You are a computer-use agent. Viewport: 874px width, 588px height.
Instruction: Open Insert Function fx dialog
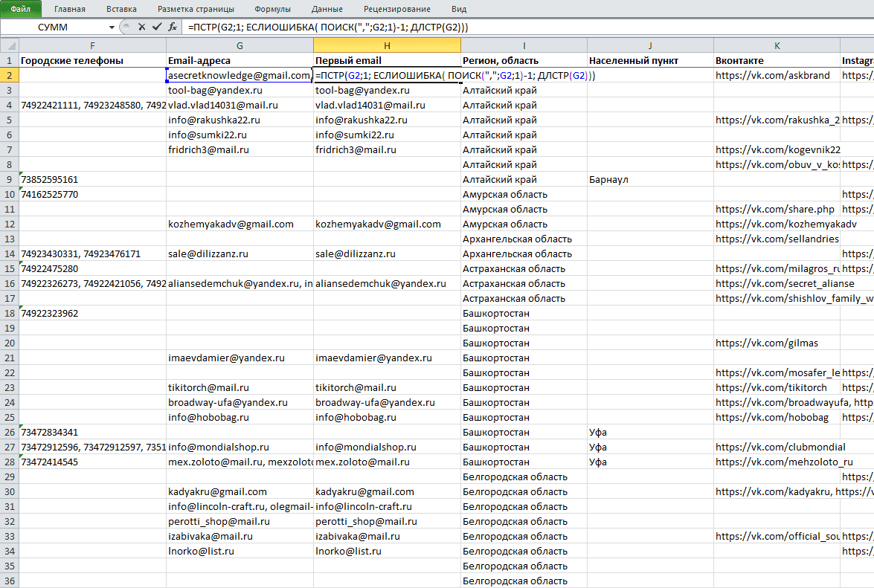pos(173,27)
